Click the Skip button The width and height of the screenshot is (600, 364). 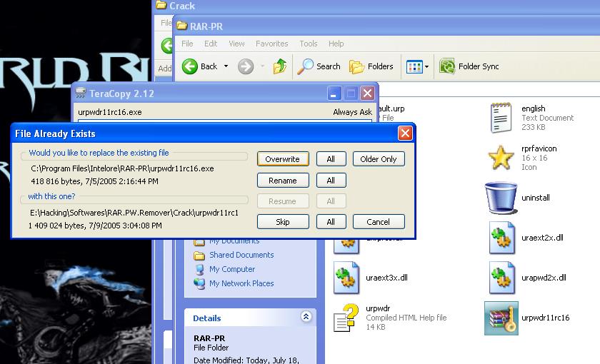(283, 222)
